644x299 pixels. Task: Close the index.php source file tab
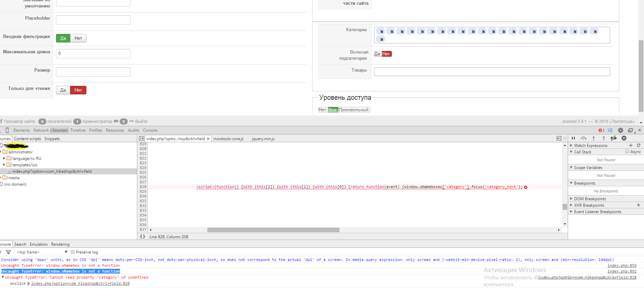(208, 138)
